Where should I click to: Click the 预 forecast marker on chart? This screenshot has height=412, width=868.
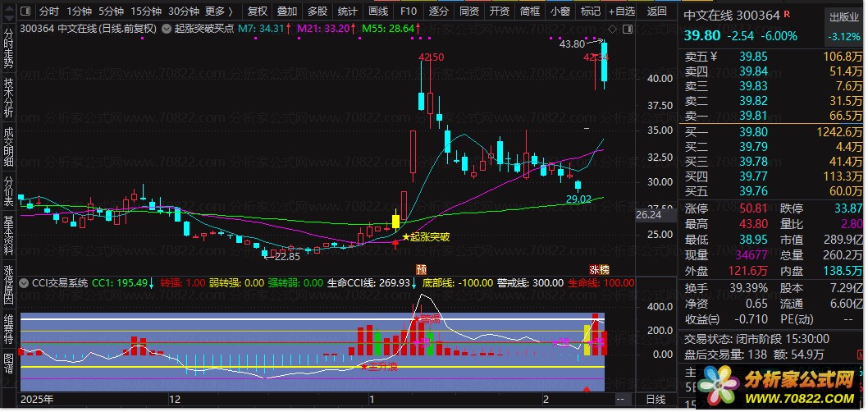coord(421,270)
